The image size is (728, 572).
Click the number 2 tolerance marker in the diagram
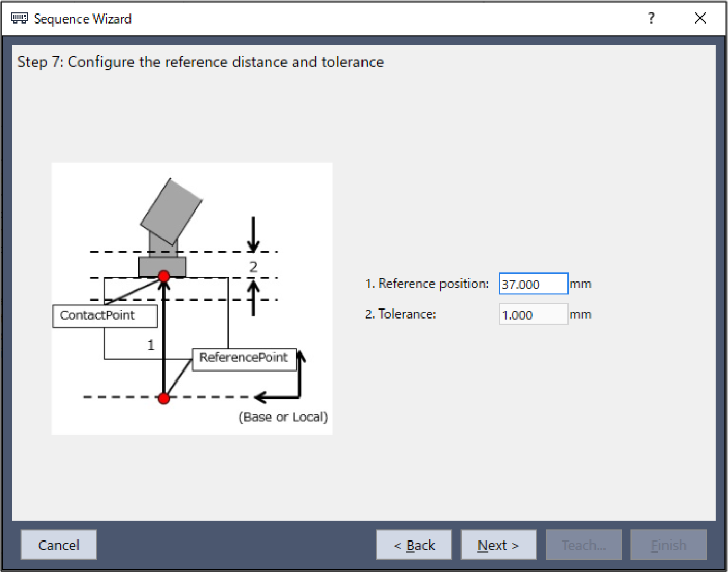point(253,267)
